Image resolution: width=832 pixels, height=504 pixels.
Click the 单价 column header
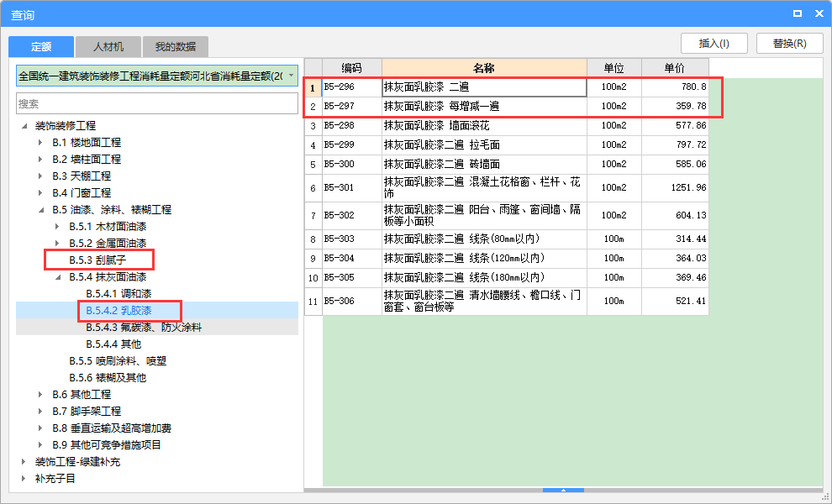click(x=675, y=68)
